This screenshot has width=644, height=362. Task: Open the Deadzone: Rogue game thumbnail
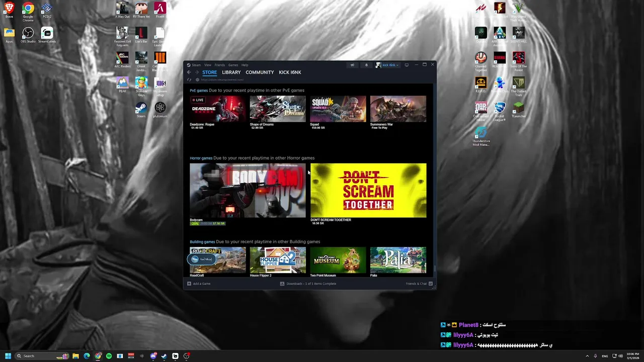(217, 109)
